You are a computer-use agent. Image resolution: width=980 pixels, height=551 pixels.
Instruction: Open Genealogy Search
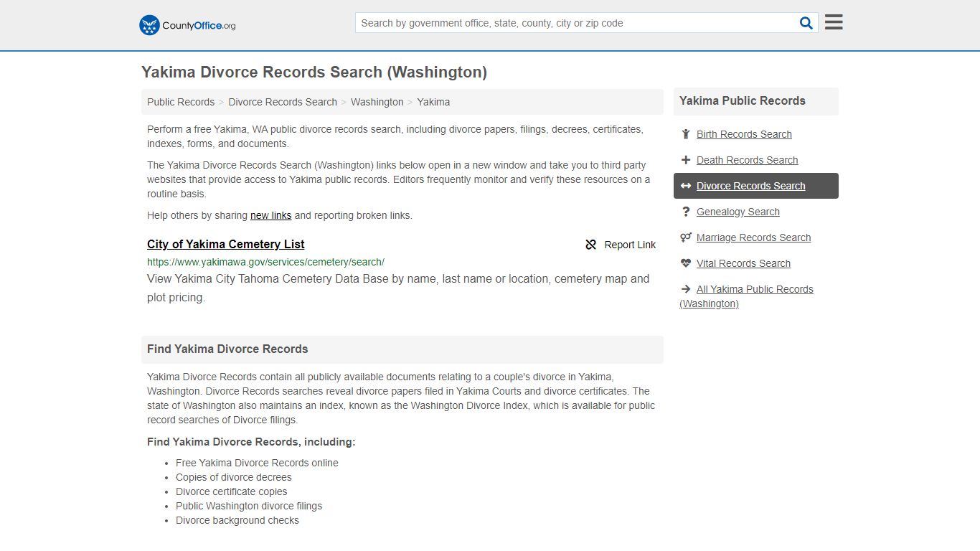tap(738, 212)
